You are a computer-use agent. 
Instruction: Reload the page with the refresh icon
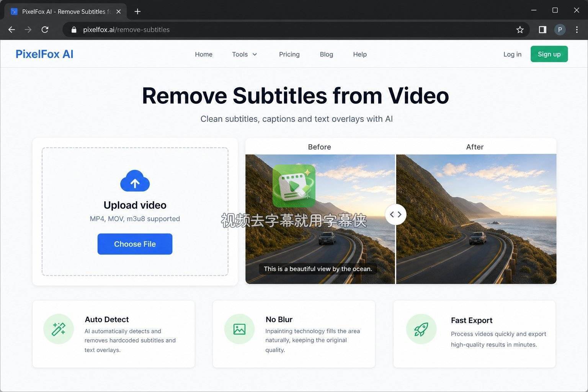click(x=45, y=29)
